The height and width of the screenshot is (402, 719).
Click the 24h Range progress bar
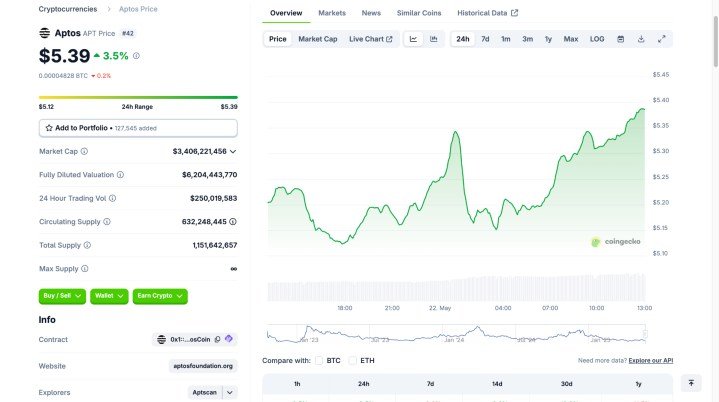click(138, 97)
